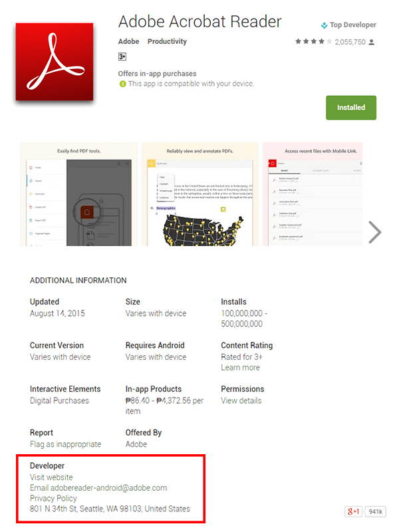Click the Adobe Acrobat Reader app icon
The height and width of the screenshot is (532, 399).
click(56, 62)
